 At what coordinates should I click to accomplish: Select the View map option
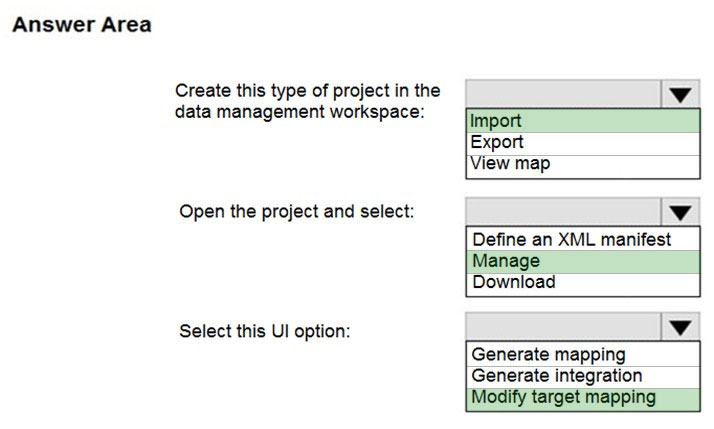(x=583, y=165)
